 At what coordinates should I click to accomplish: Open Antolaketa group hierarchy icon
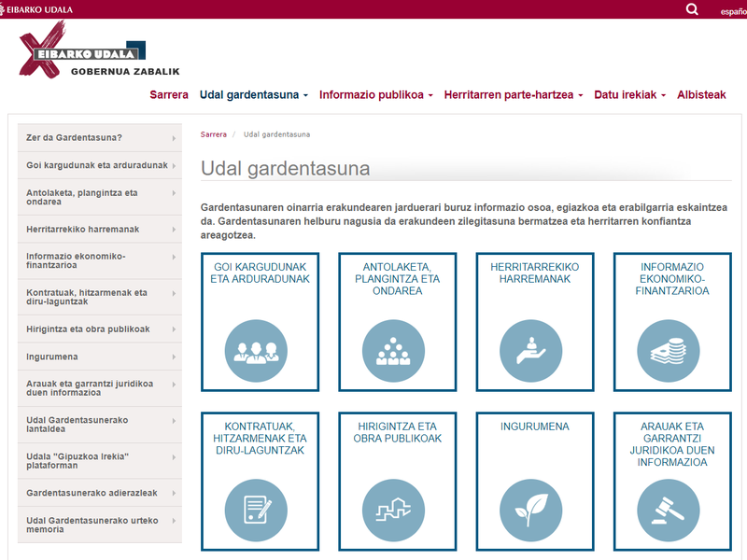pyautogui.click(x=393, y=351)
